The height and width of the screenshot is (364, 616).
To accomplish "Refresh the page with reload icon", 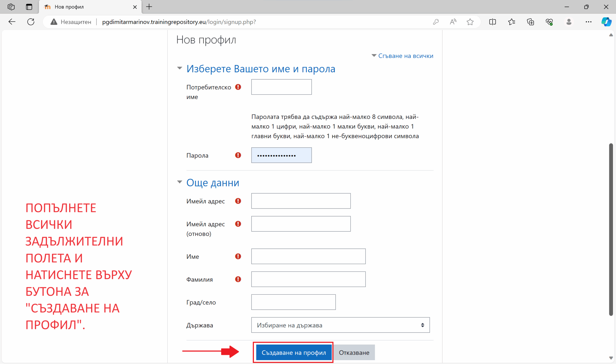I will coord(31,22).
